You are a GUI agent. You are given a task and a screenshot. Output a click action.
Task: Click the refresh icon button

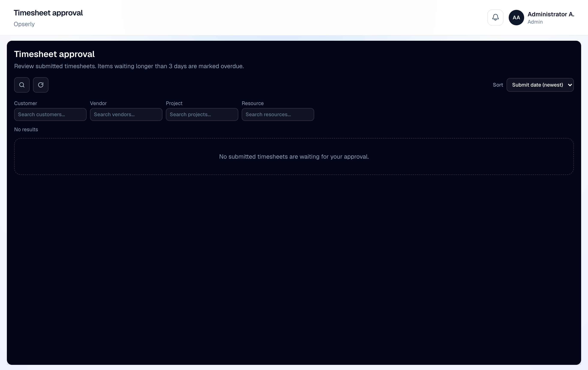click(x=40, y=85)
